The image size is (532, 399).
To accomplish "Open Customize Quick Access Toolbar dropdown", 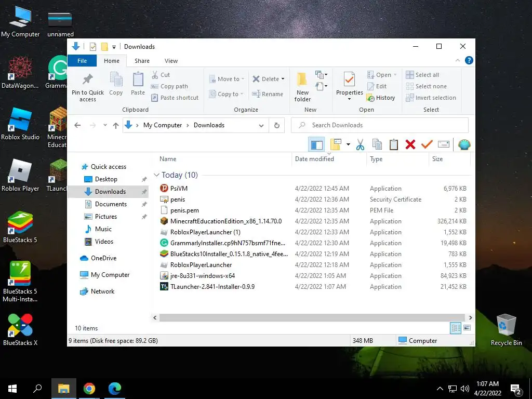I will coord(114,47).
